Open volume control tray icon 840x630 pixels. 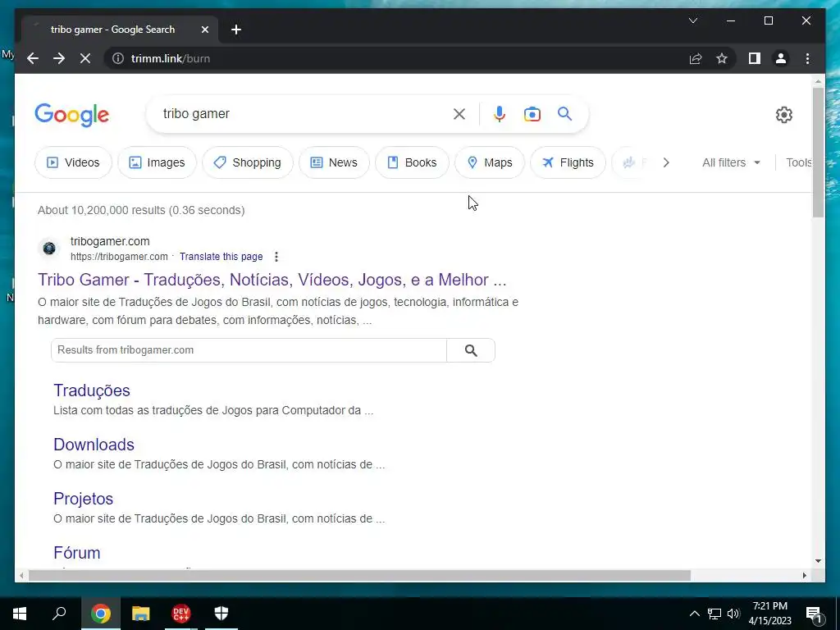(x=733, y=614)
